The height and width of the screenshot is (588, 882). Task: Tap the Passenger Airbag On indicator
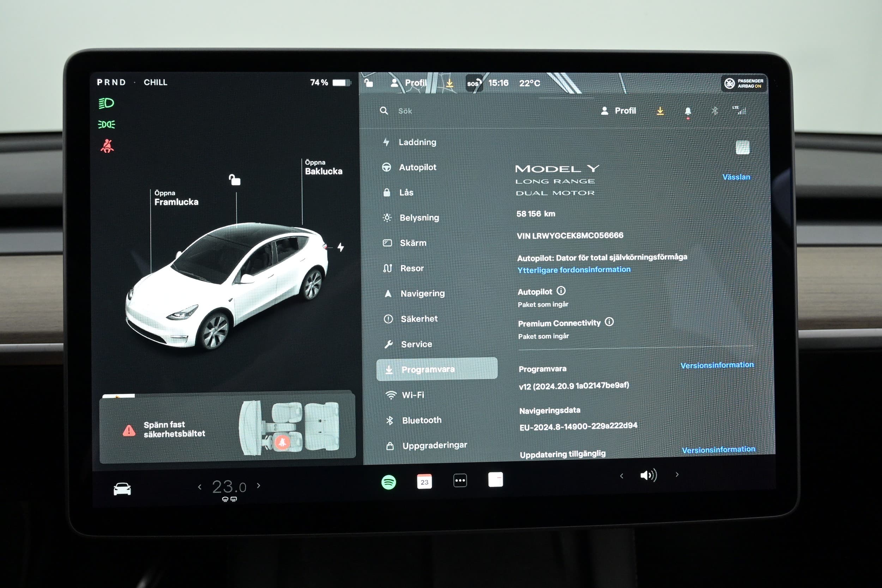point(744,83)
